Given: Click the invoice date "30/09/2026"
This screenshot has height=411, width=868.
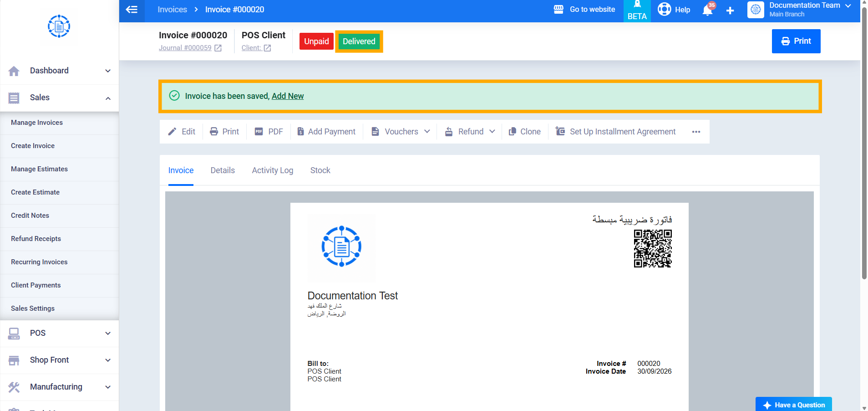Looking at the screenshot, I should (655, 371).
